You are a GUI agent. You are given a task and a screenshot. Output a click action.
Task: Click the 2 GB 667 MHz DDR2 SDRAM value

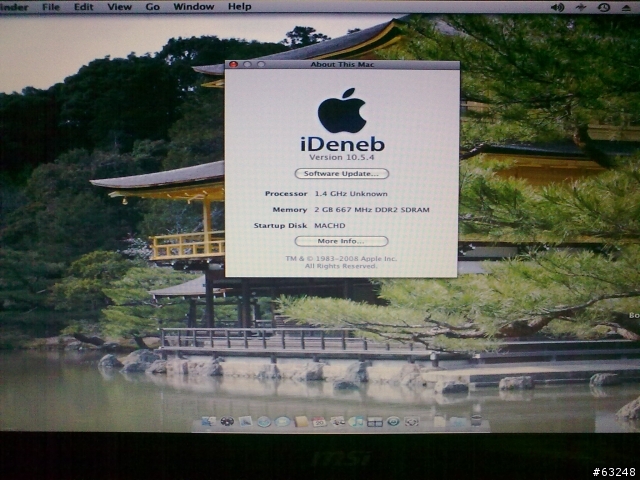(x=372, y=210)
